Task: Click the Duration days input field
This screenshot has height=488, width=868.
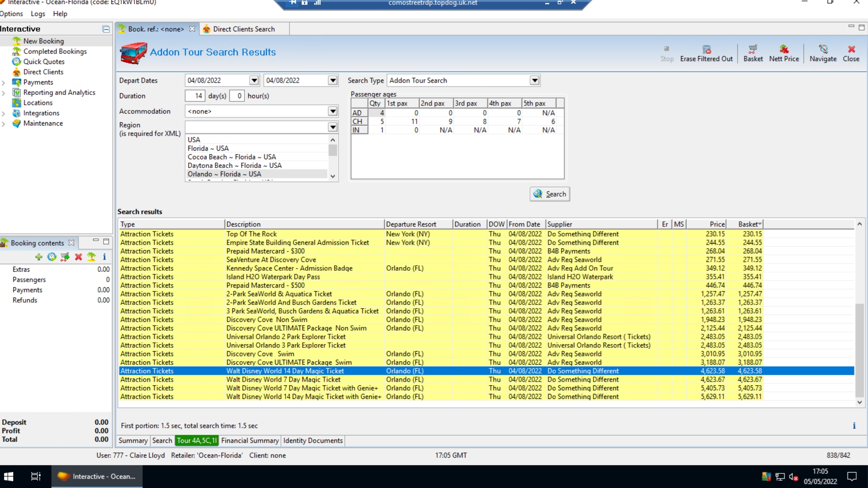Action: pyautogui.click(x=195, y=96)
